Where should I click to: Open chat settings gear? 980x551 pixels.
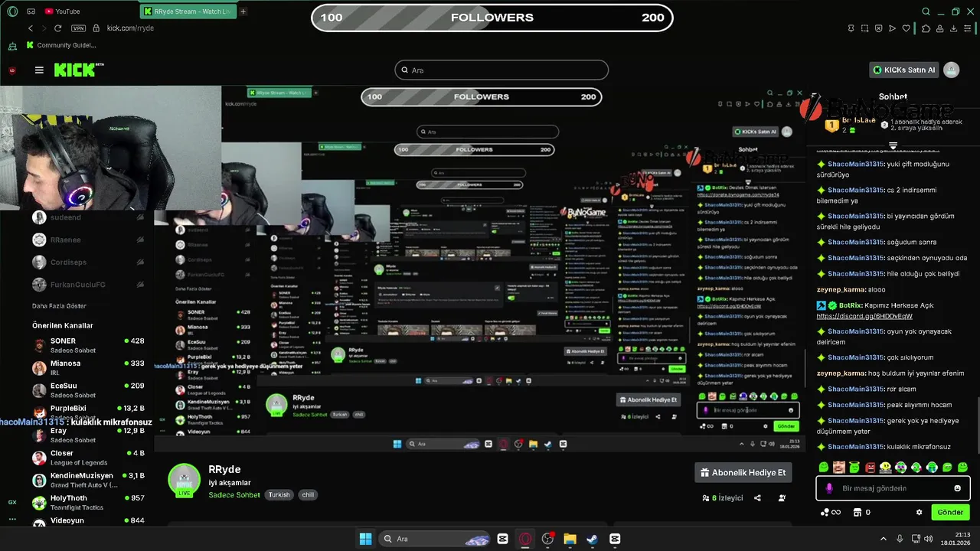(x=919, y=513)
